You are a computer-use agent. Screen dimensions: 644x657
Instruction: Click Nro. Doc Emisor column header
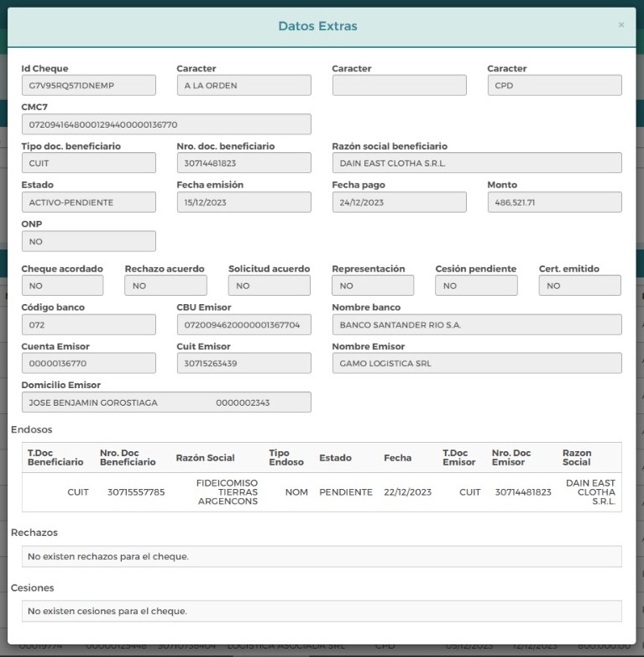pyautogui.click(x=511, y=458)
